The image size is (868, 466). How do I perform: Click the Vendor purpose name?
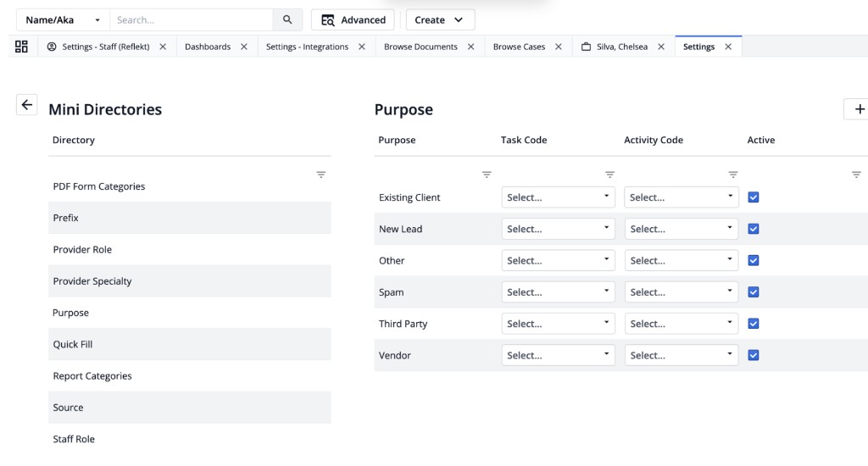point(395,355)
